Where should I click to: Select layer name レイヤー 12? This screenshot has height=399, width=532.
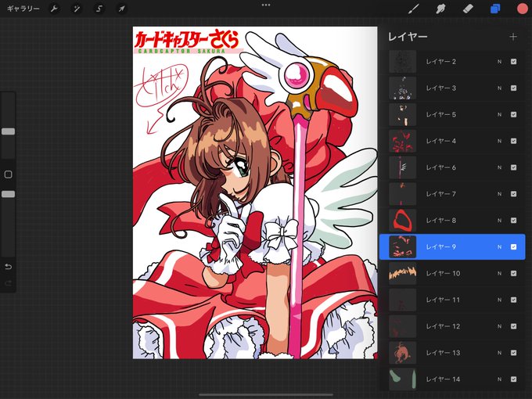tap(443, 326)
